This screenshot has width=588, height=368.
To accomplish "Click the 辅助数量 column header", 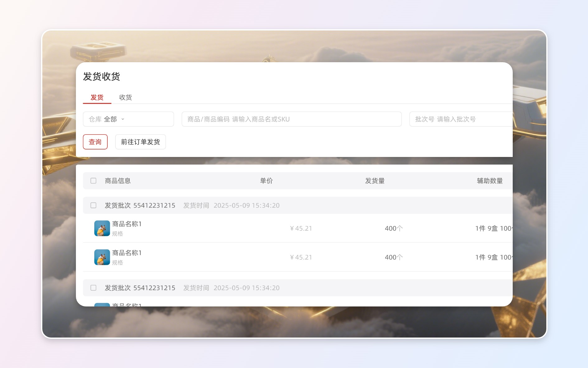I will [490, 181].
